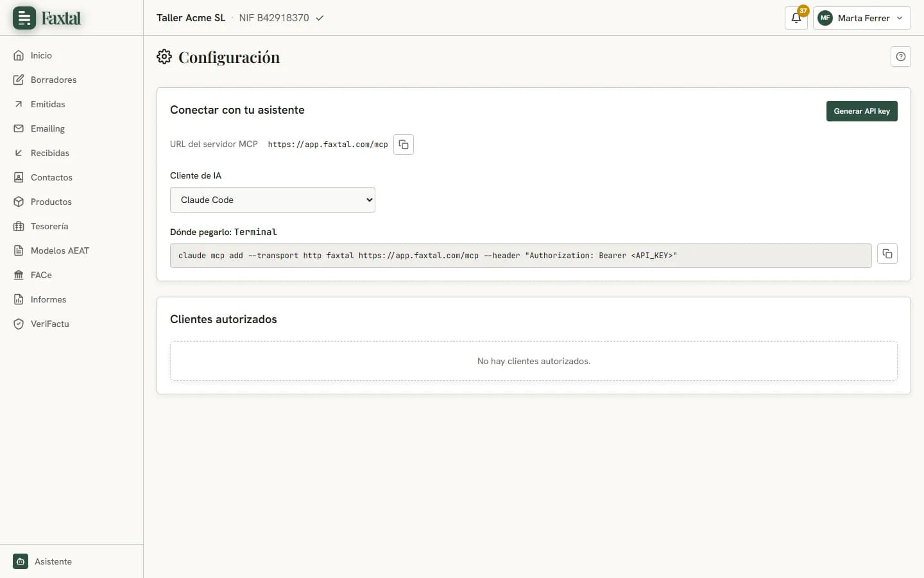Click the https://app.faxtal.com/mcp URL text

coord(328,144)
